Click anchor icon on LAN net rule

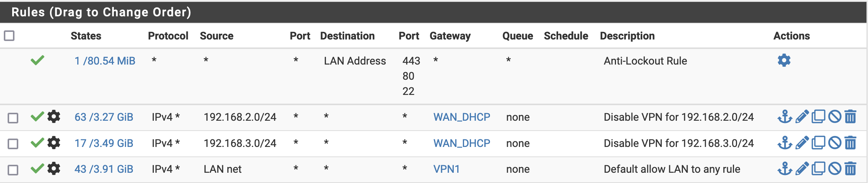tap(785, 169)
